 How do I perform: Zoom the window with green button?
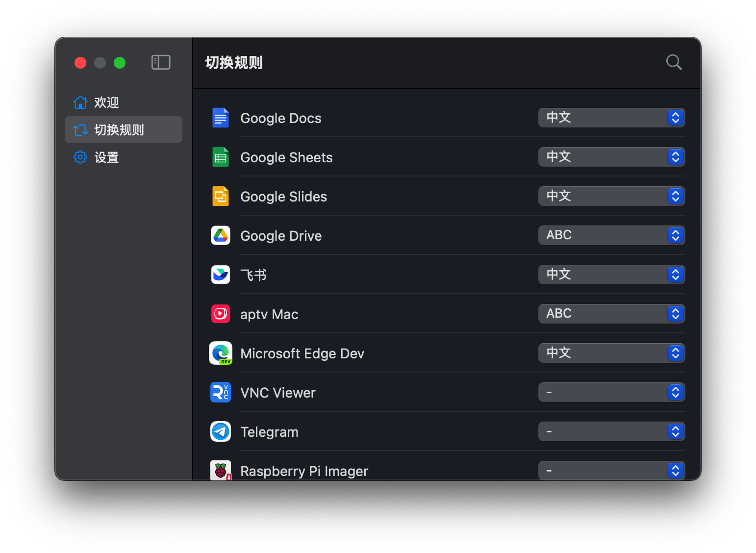pyautogui.click(x=120, y=63)
